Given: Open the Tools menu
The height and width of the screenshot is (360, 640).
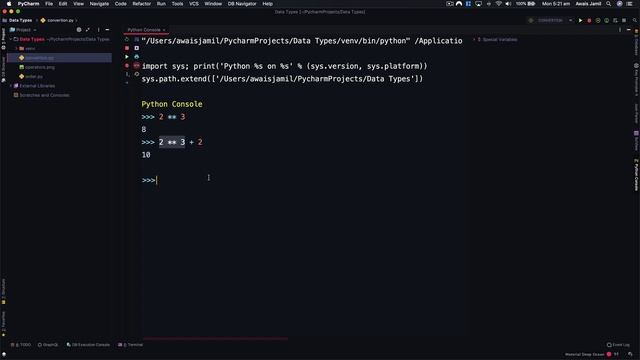Looking at the screenshot, I should (177, 4).
